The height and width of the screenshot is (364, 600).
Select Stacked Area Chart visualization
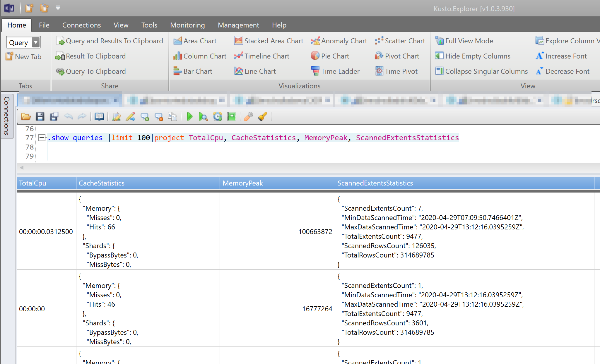[269, 41]
